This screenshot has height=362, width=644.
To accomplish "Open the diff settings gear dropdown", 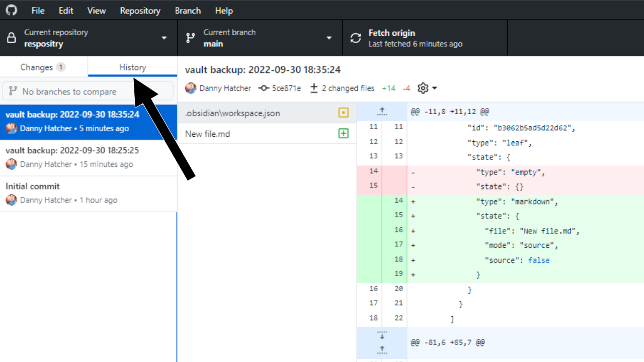I will [426, 88].
